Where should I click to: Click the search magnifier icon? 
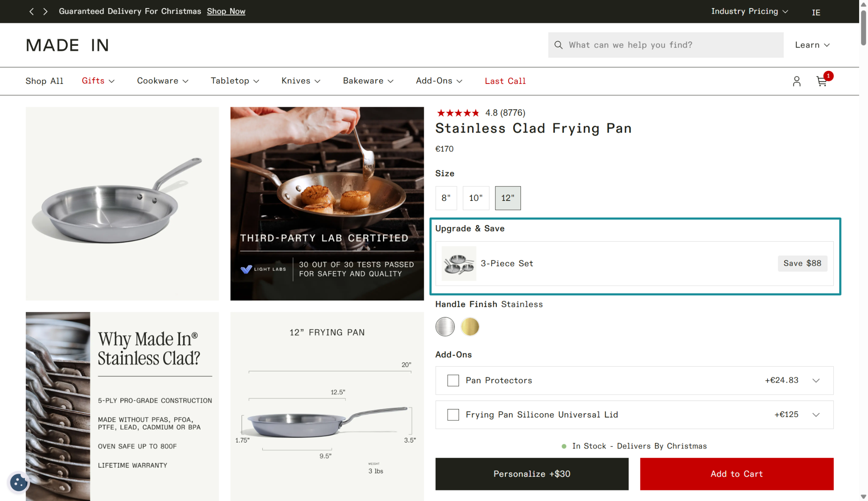coord(558,45)
